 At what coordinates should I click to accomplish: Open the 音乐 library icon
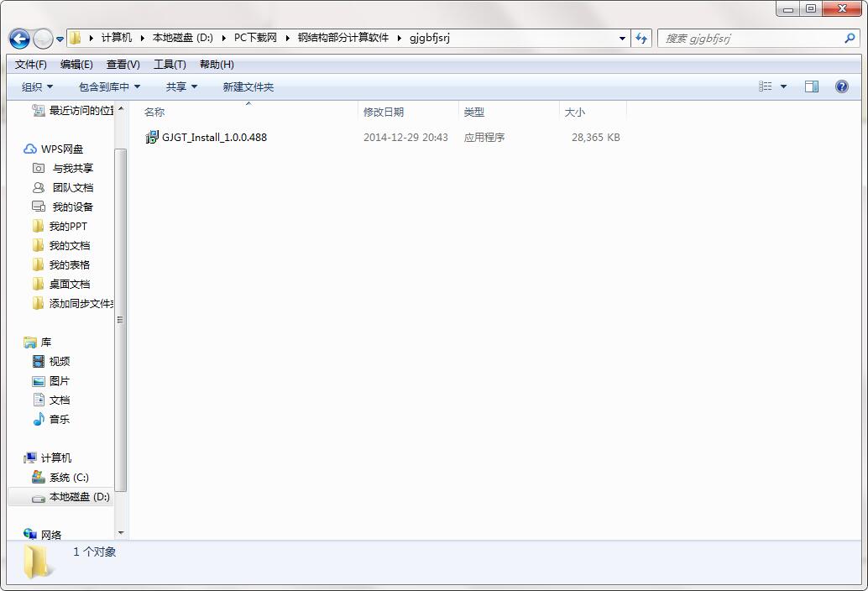[x=37, y=419]
